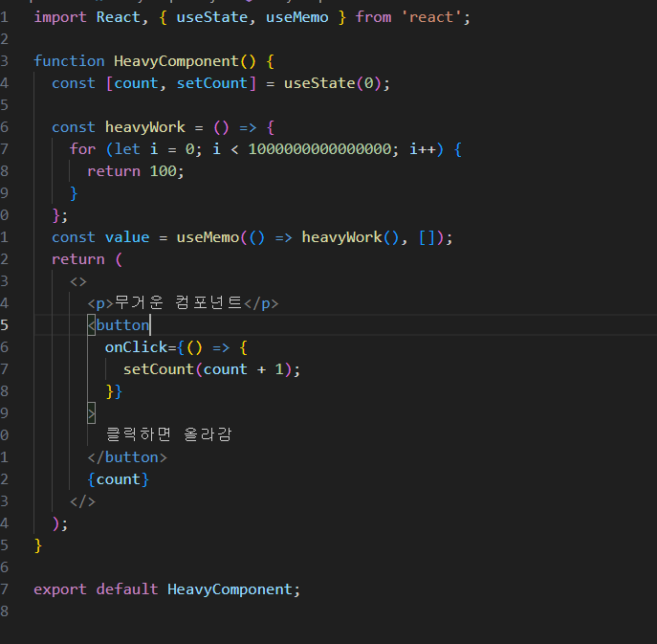The height and width of the screenshot is (644, 657).
Task: Click the export default HeavyComponent line
Action: (x=167, y=589)
